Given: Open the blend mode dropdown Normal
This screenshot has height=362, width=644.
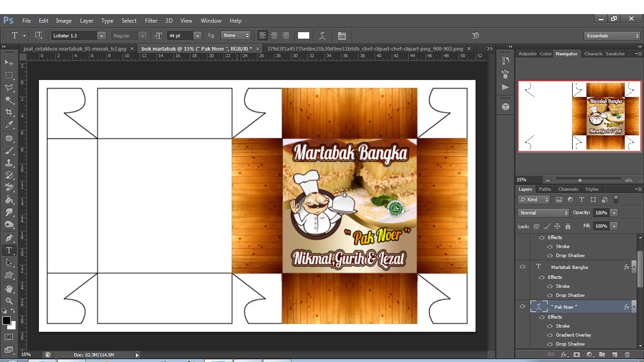Looking at the screenshot, I should (x=543, y=213).
